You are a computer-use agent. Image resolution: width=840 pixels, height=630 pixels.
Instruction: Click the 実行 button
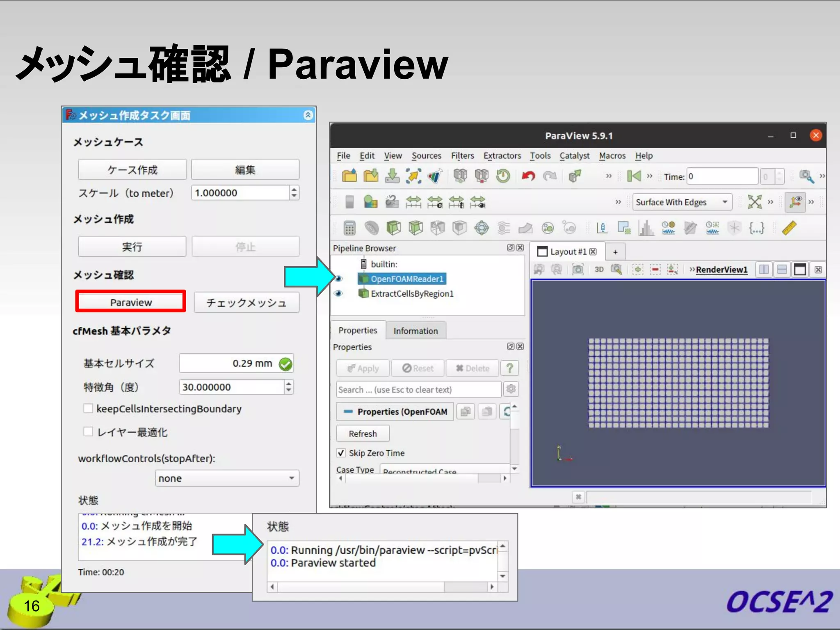[132, 247]
